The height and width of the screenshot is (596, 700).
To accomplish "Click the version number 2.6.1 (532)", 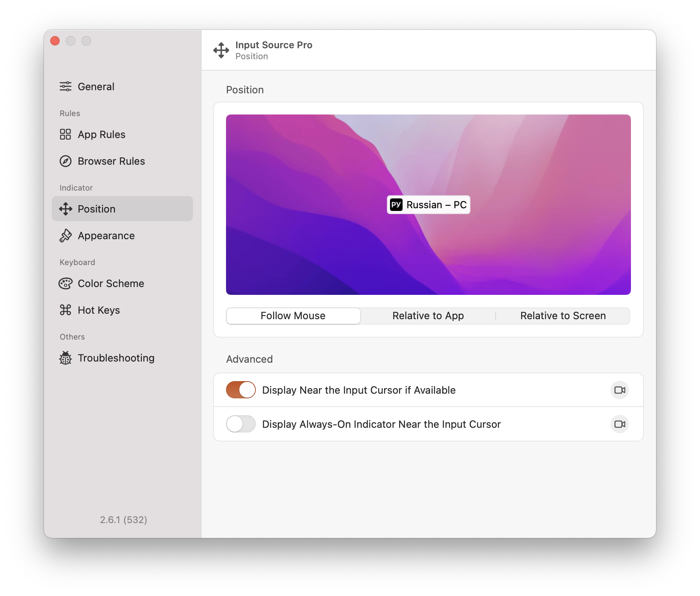I will (x=124, y=520).
